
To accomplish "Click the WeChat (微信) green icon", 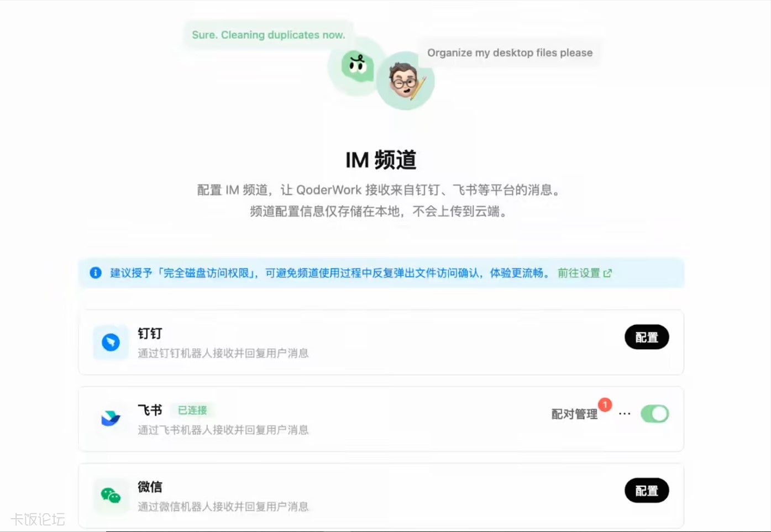I will tap(111, 496).
